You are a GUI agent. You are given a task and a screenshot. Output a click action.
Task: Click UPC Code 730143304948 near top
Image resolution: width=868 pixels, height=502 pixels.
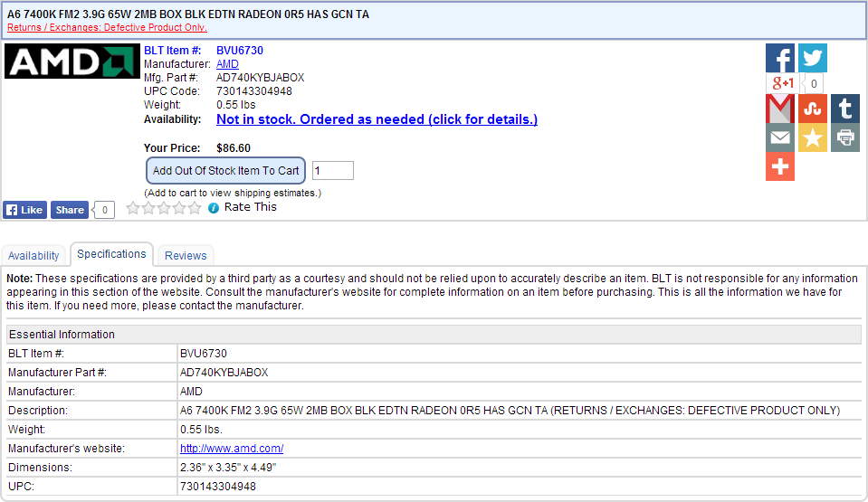point(254,91)
